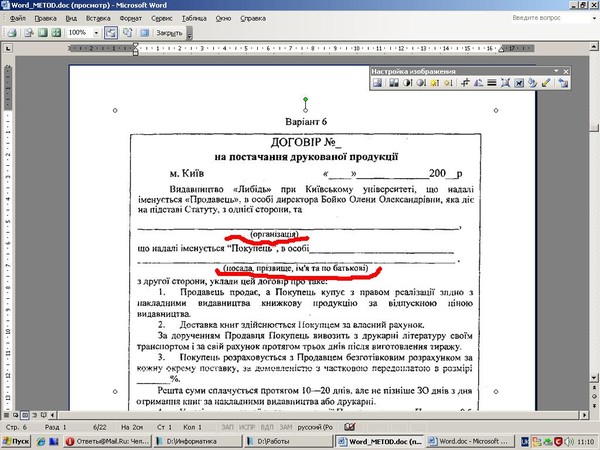Click the Previous Page double-arrow button
The height and width of the screenshot is (450, 600).
coord(594,387)
